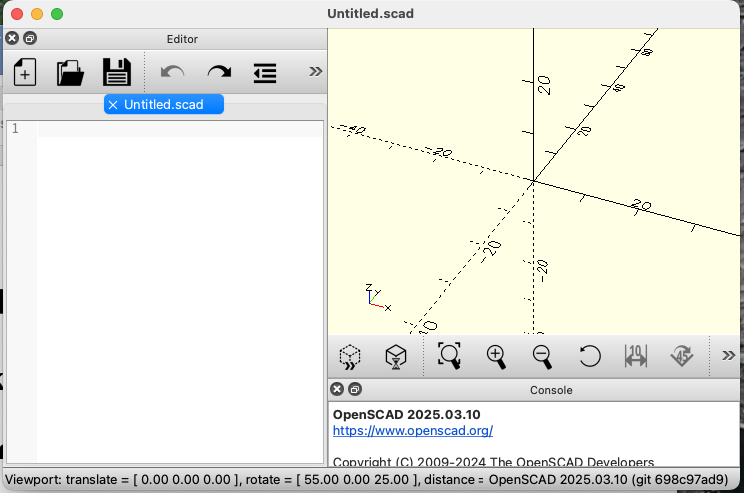The image size is (744, 493).
Task: Minimize the window with the yellow button
Action: coord(37,14)
